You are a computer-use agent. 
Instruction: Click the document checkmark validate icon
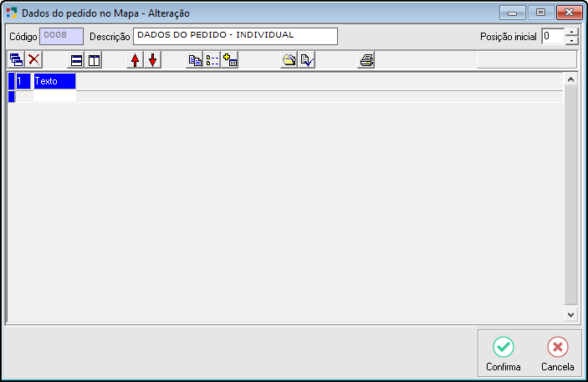(307, 60)
